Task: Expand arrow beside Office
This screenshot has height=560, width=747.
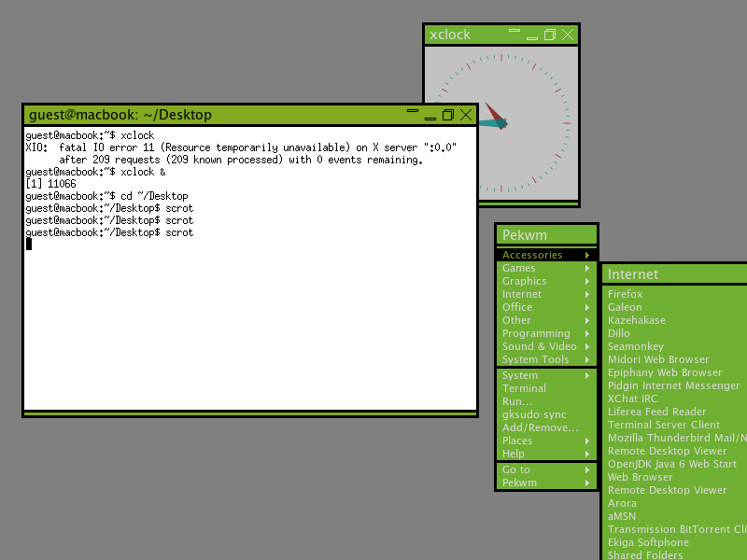Action: click(x=587, y=308)
